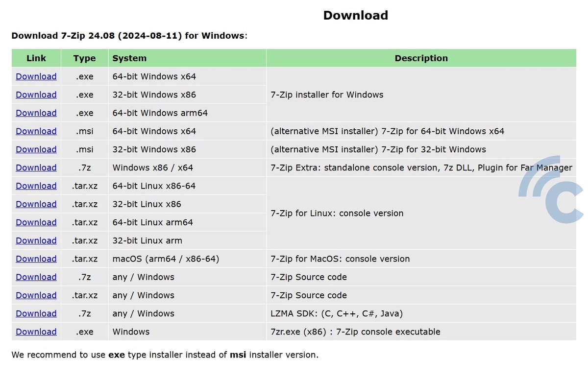The height and width of the screenshot is (379, 588).
Task: Download the .7z 7-Zip Source code
Action: [x=36, y=277]
